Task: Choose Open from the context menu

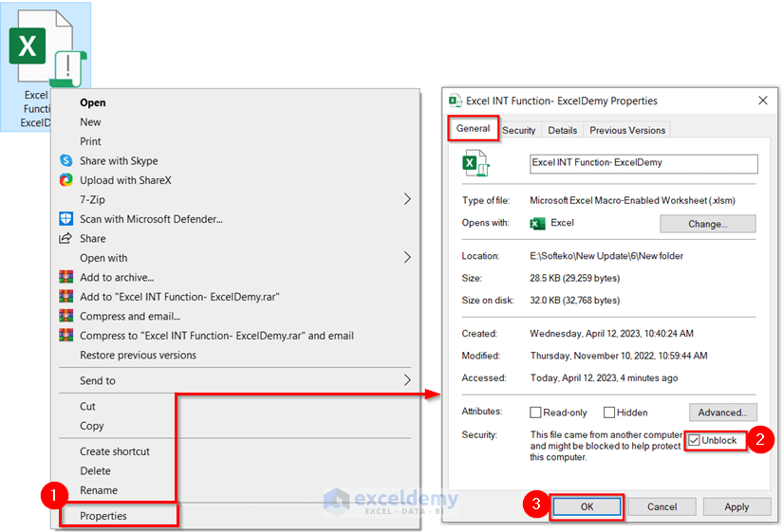Action: tap(92, 102)
